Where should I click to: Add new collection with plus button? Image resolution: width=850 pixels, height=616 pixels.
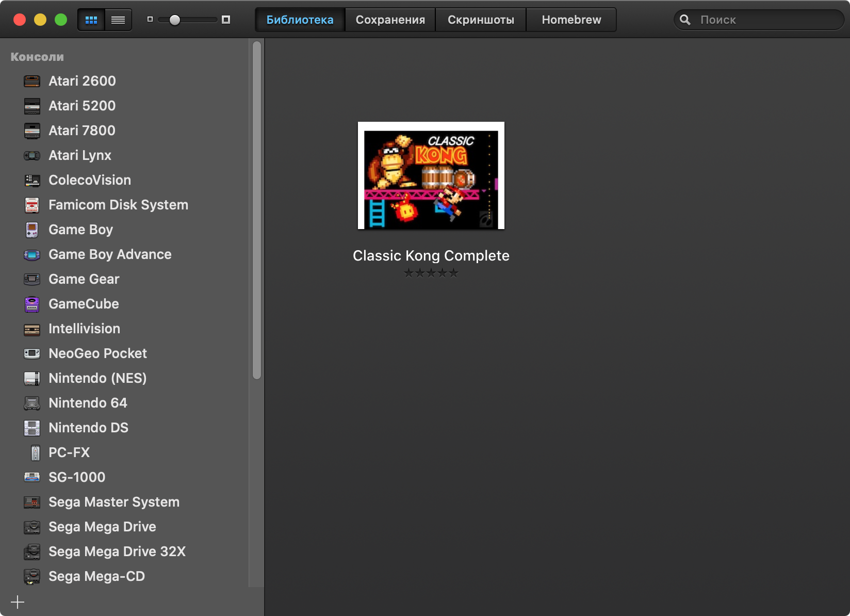(x=18, y=602)
